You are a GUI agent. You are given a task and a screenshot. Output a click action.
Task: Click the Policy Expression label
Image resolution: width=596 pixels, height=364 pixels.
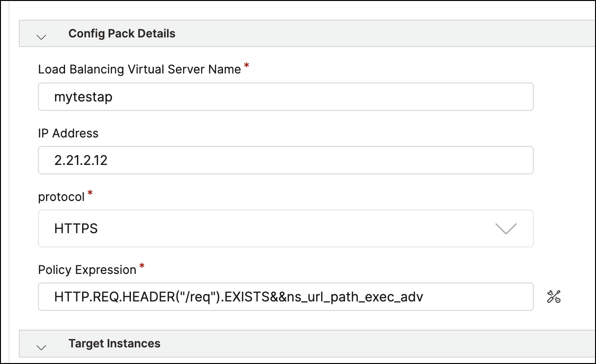(87, 270)
